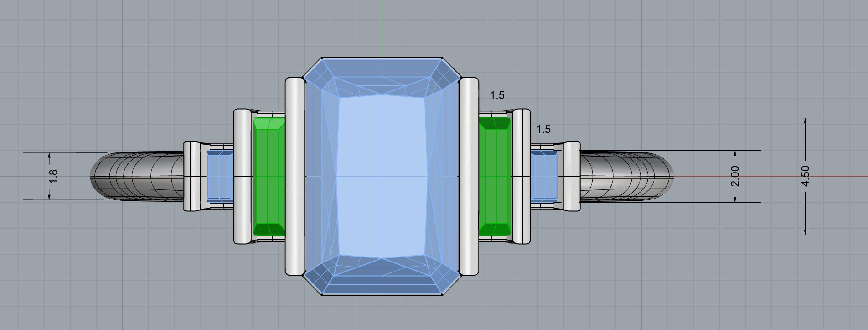This screenshot has height=330, width=868.
Task: Click the 2.00 dimension text
Action: tap(735, 176)
